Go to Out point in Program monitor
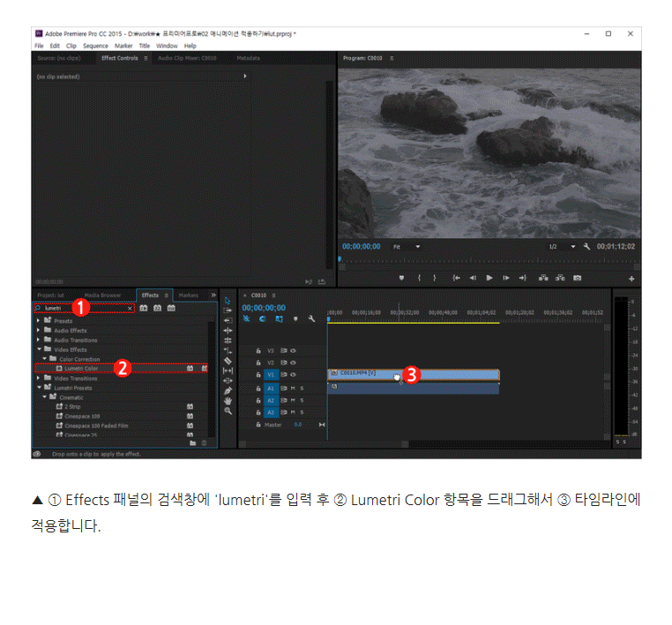672x625 pixels. 522,278
